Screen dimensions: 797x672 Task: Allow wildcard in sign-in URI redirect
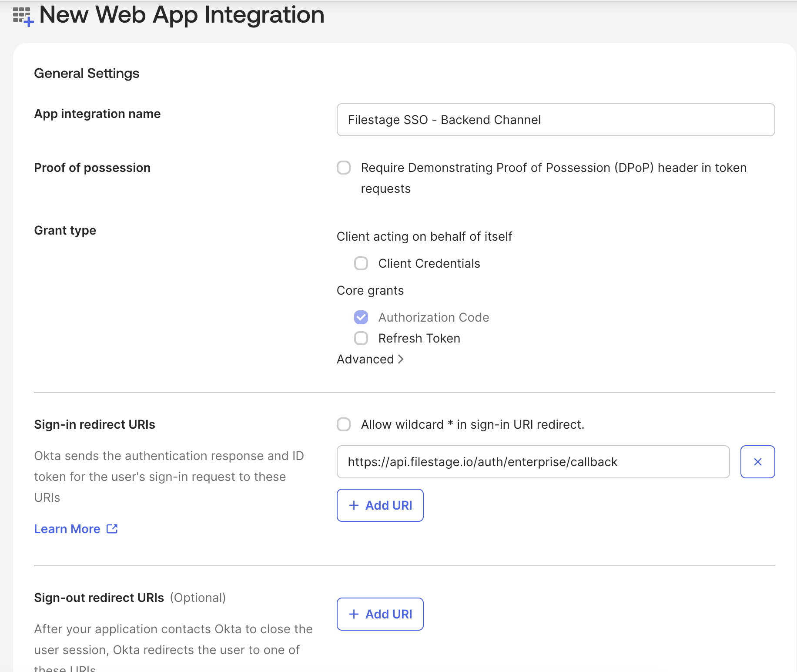[344, 424]
